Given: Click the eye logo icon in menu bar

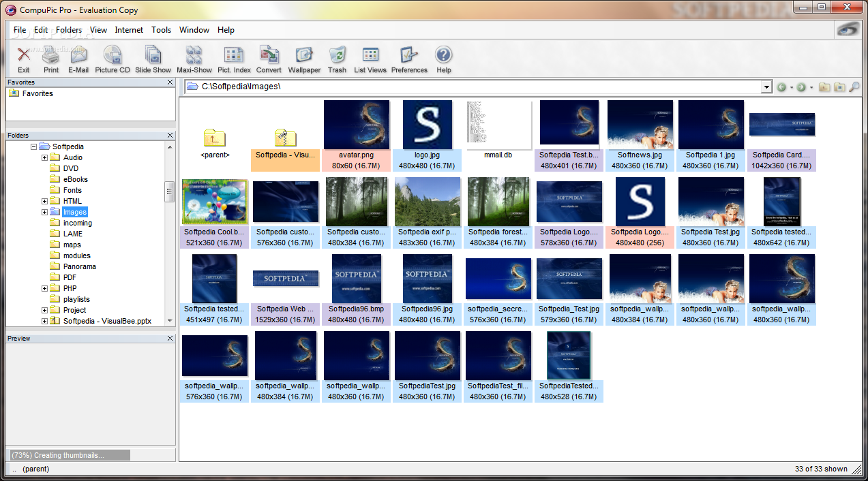Looking at the screenshot, I should tap(850, 29).
